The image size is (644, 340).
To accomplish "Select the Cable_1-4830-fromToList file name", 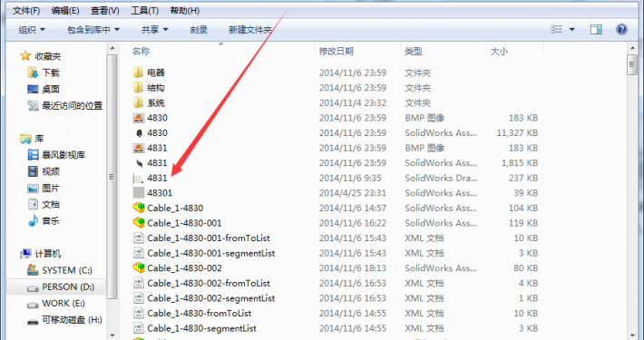I will tap(200, 314).
